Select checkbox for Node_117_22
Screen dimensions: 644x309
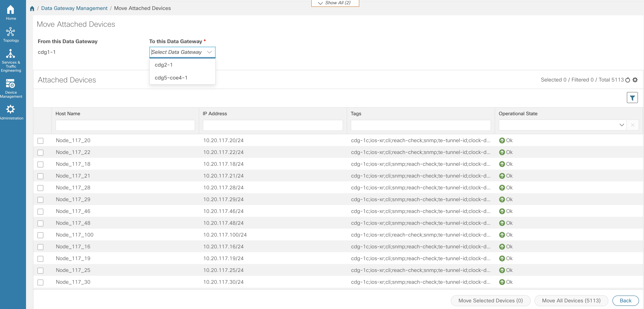41,152
